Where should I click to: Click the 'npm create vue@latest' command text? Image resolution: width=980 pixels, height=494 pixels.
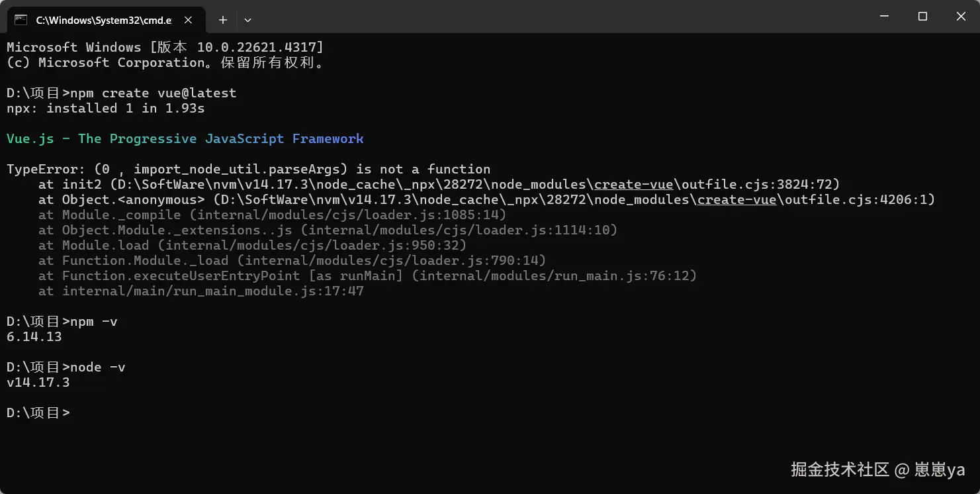click(153, 93)
